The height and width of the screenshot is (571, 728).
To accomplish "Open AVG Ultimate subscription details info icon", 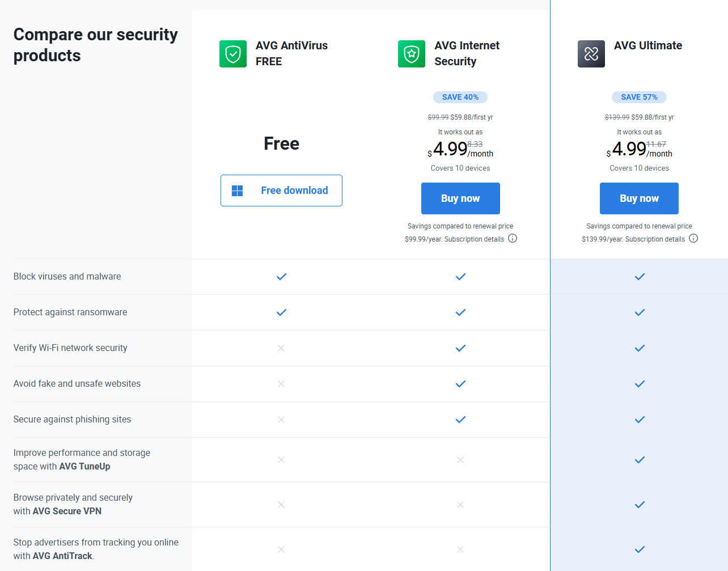I will [x=693, y=238].
